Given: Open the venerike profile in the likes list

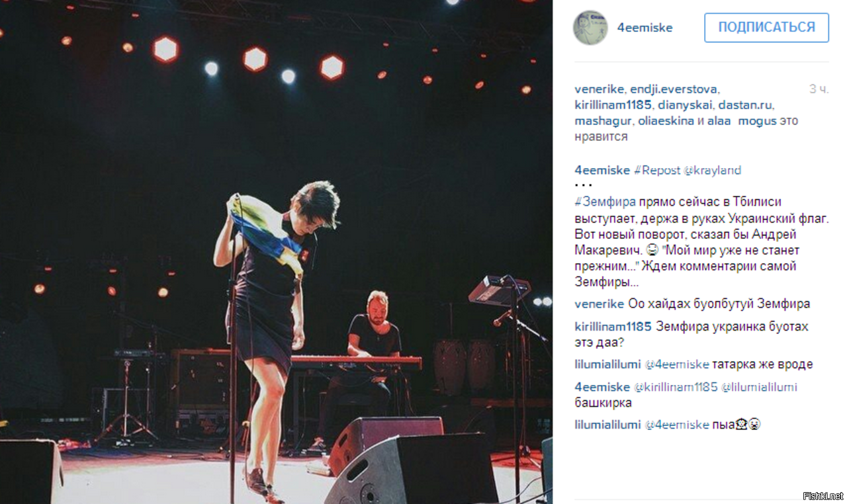Looking at the screenshot, I should (599, 89).
